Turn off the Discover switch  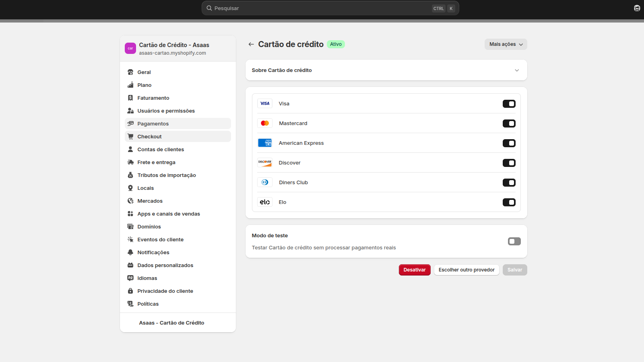tap(509, 163)
